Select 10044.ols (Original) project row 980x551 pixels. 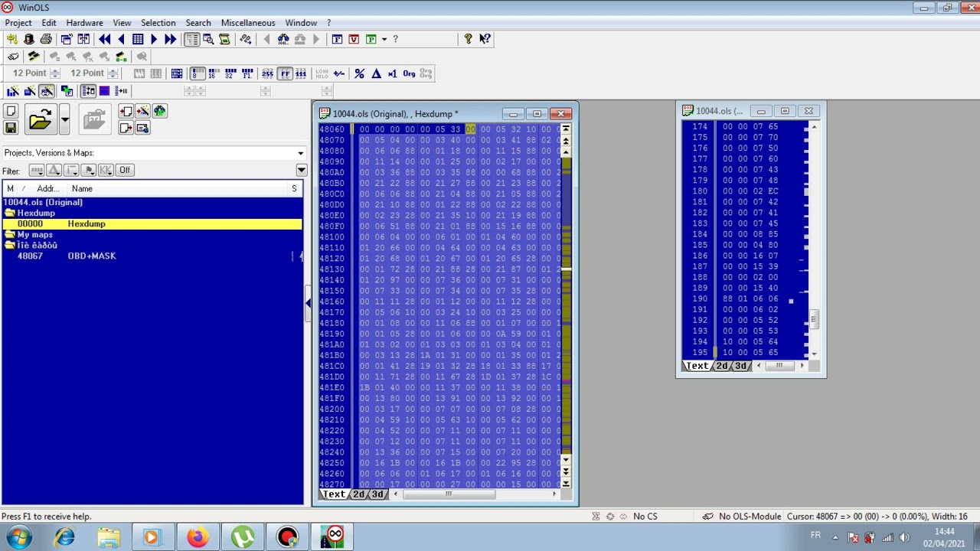point(152,202)
